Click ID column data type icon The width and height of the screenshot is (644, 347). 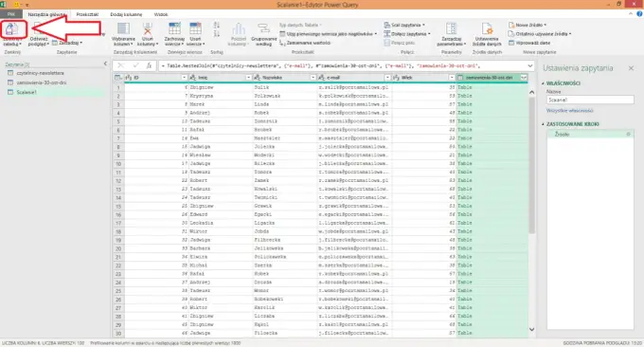click(129, 78)
